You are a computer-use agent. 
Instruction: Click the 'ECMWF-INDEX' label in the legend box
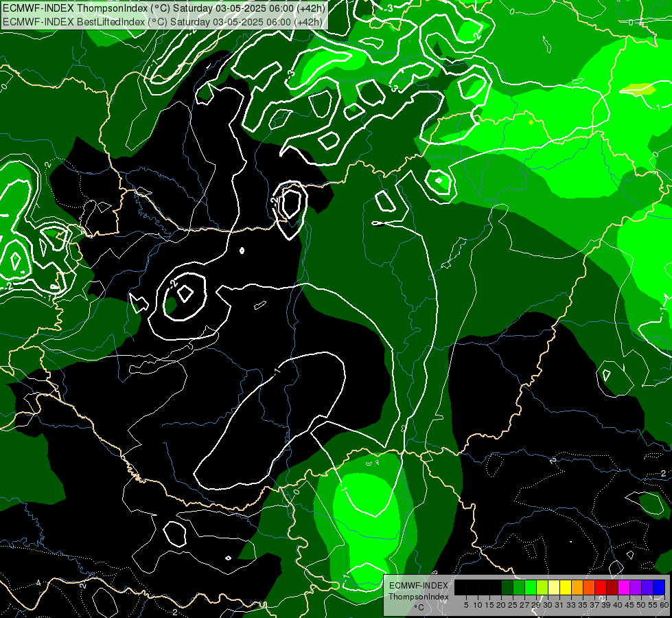(x=418, y=586)
